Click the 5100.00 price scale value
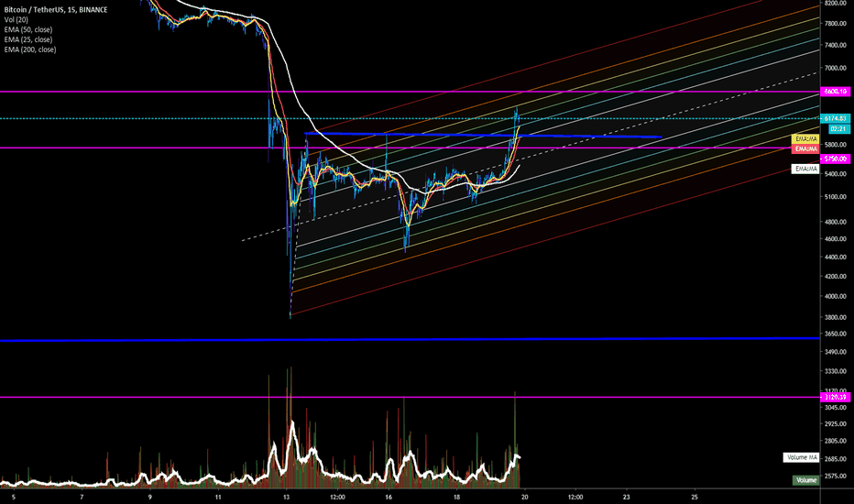Viewport: 854px width, 504px height. 836,197
